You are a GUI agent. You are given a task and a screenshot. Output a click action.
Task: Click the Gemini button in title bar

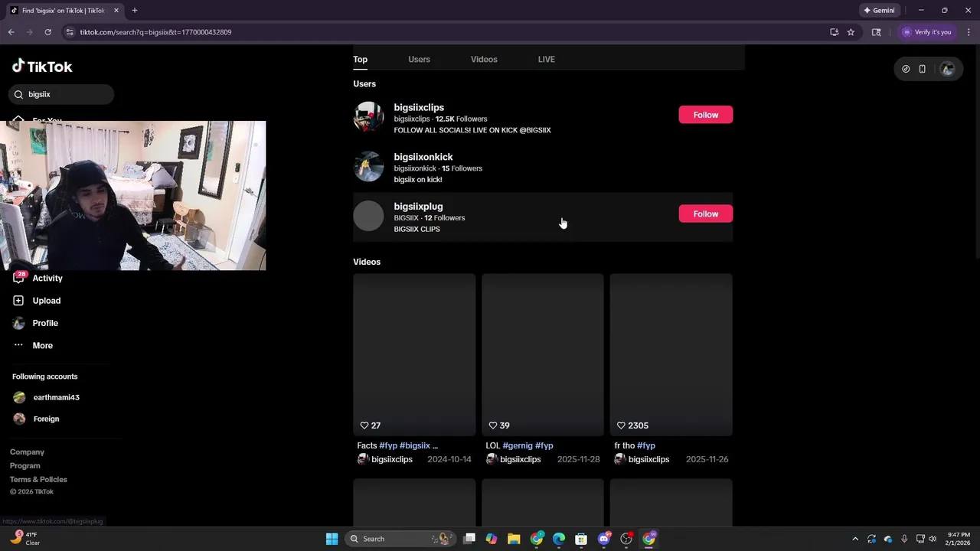[879, 11]
